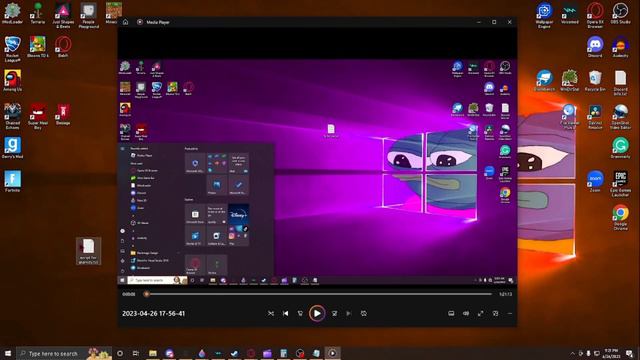Skip back 10 seconds in Media Player
This screenshot has width=640, height=360.
[300, 313]
